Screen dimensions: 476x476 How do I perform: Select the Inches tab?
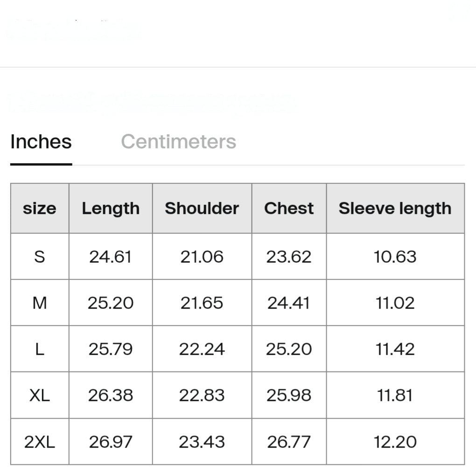41,142
